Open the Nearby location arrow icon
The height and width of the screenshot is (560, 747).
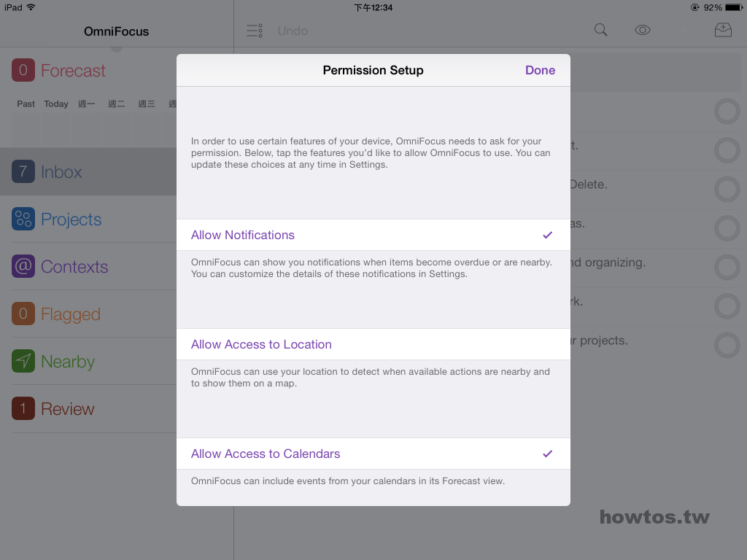(x=23, y=361)
